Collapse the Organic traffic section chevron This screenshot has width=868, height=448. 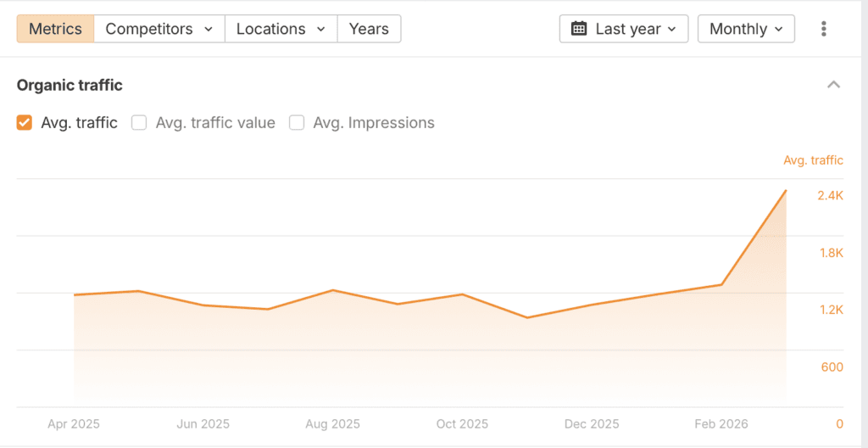click(833, 85)
